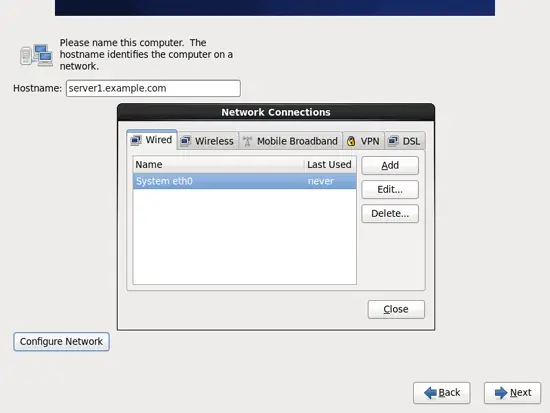
Task: Edit the selected System eth0 connection
Action: tap(390, 189)
